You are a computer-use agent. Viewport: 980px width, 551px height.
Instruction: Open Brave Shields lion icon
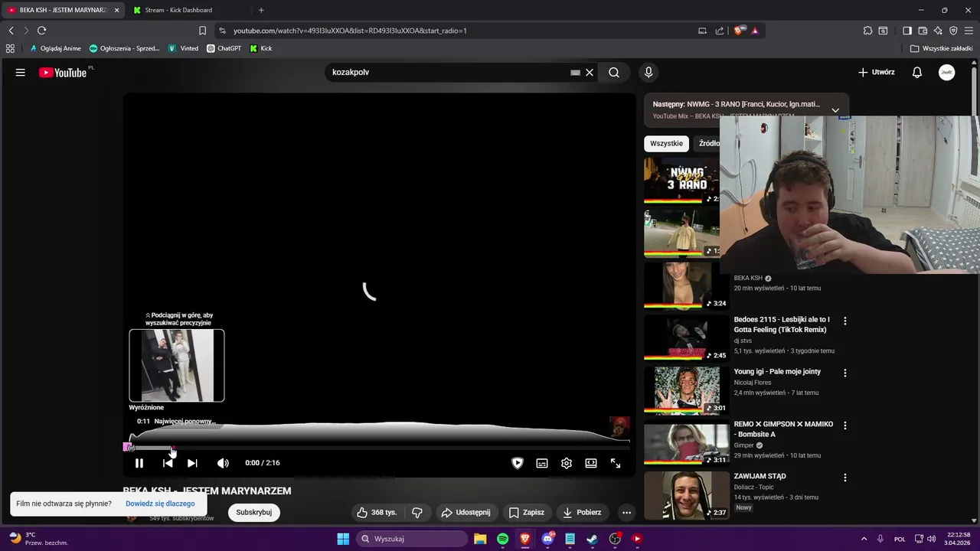[x=739, y=31]
